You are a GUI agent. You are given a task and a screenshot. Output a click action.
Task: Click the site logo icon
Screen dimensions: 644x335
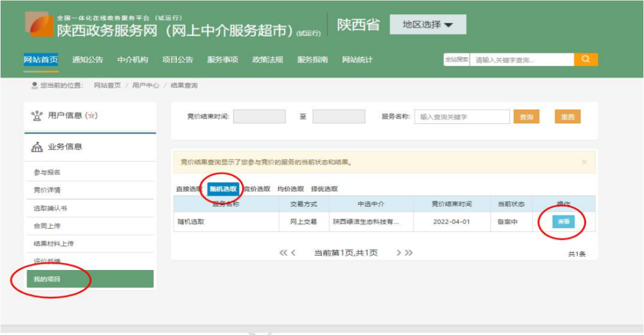(39, 24)
